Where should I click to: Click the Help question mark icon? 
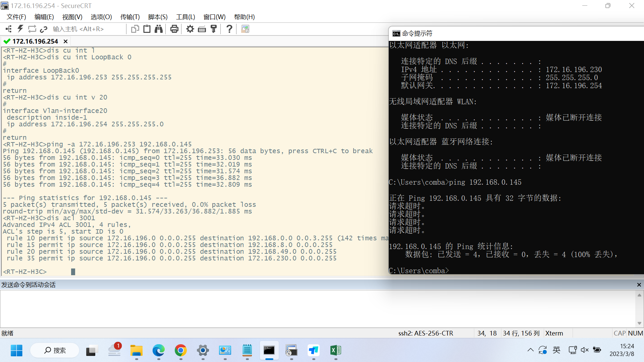(x=229, y=29)
